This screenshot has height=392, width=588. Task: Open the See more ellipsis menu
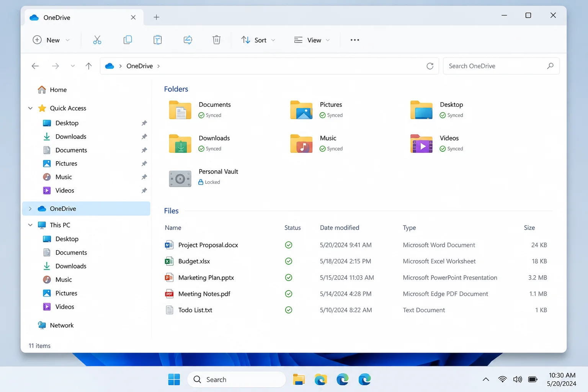click(x=355, y=40)
